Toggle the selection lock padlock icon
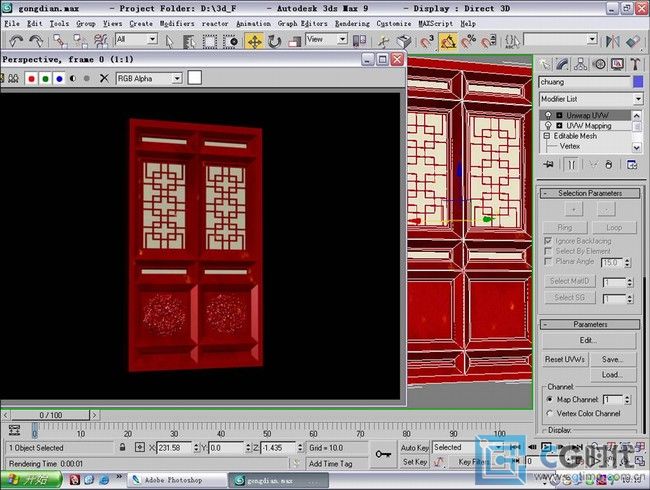The height and width of the screenshot is (490, 650). point(122,447)
